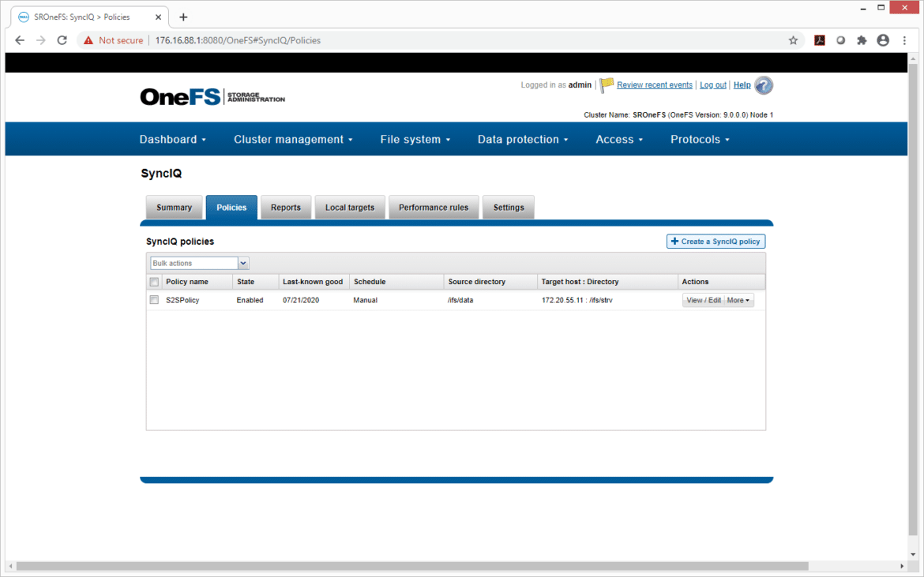Click the vertical scrollbar thumb
924x577 pixels.
(913, 300)
